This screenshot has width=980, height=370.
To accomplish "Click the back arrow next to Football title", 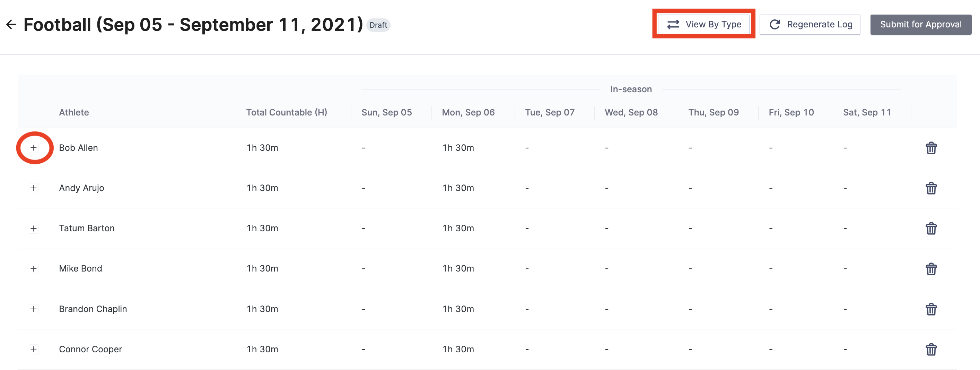I will tap(11, 24).
